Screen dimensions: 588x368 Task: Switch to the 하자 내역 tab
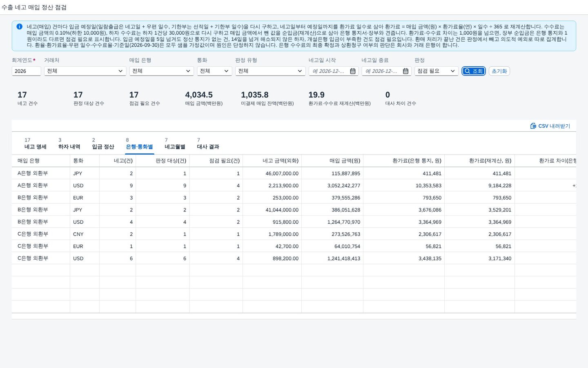[x=69, y=144]
